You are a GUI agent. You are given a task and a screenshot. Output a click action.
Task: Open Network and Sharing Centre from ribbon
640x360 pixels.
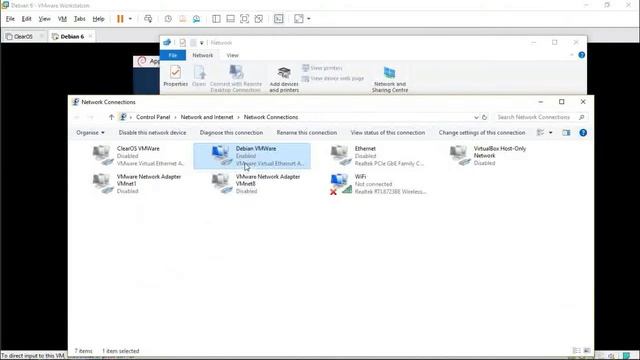coord(390,79)
